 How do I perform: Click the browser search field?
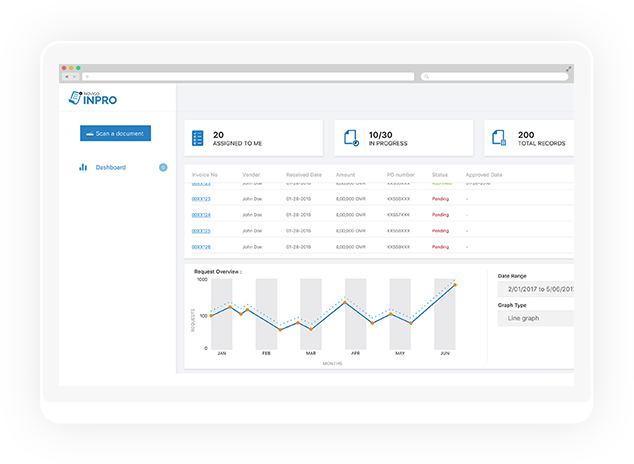pos(494,76)
